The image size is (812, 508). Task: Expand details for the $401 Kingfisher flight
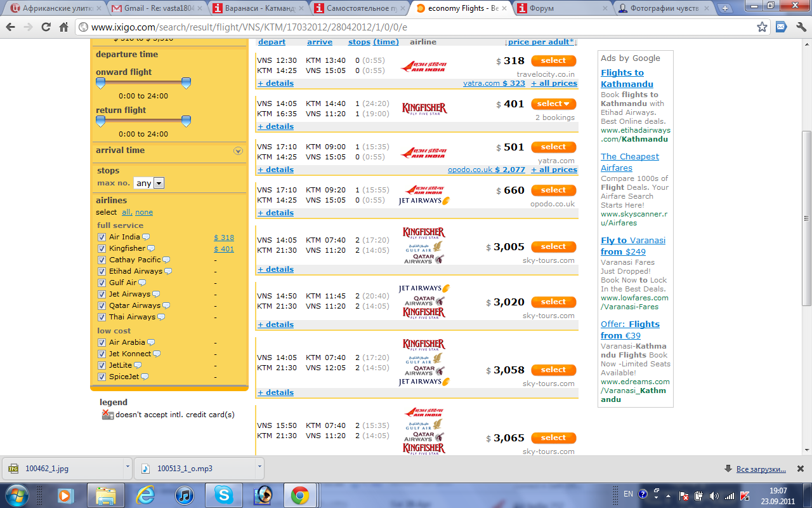tap(276, 126)
